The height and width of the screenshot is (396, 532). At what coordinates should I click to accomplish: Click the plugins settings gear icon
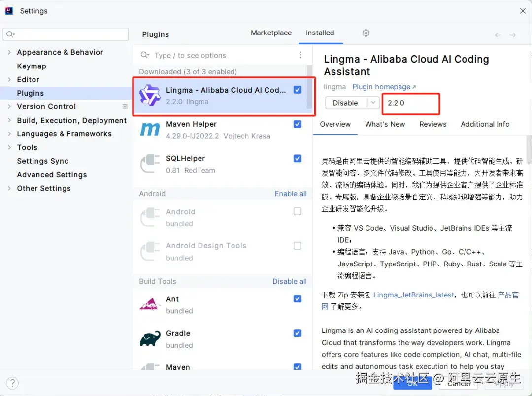point(366,33)
